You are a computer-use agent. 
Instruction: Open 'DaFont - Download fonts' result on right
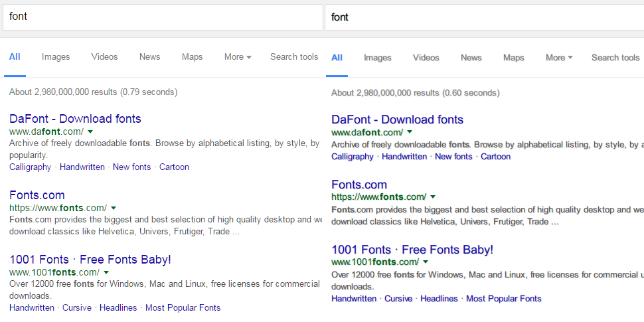[397, 120]
